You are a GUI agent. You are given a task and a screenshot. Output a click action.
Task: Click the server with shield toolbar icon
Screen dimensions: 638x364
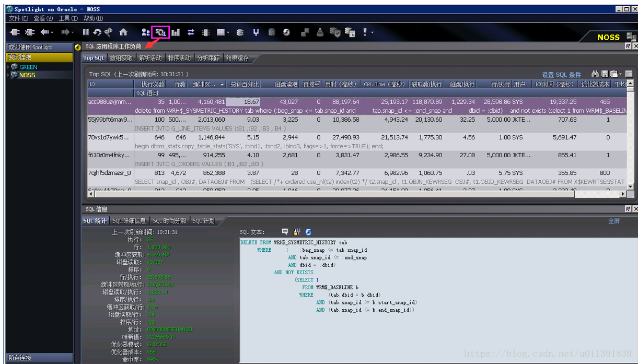(x=335, y=32)
